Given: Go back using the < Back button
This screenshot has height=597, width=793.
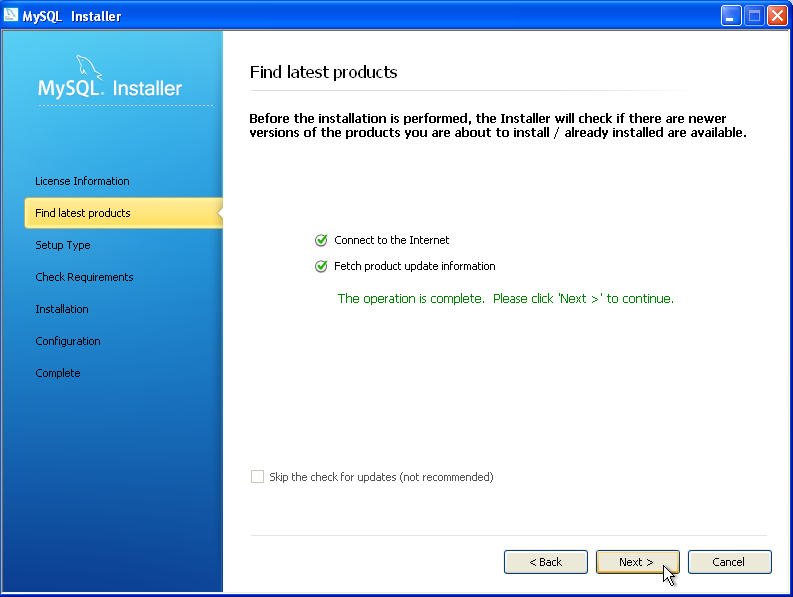Looking at the screenshot, I should tap(545, 562).
